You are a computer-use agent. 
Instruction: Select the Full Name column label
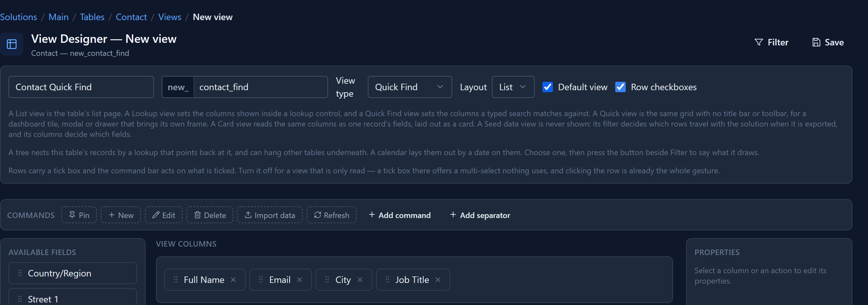coord(204,280)
